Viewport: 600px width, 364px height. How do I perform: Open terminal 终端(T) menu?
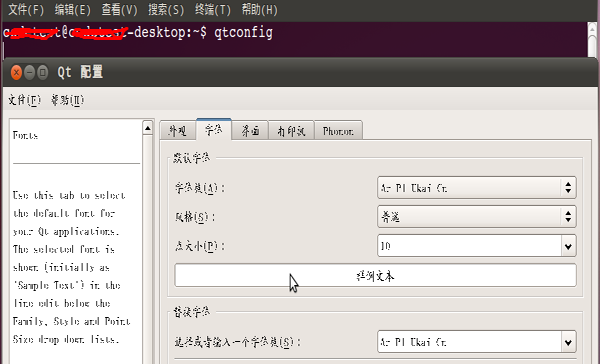212,10
